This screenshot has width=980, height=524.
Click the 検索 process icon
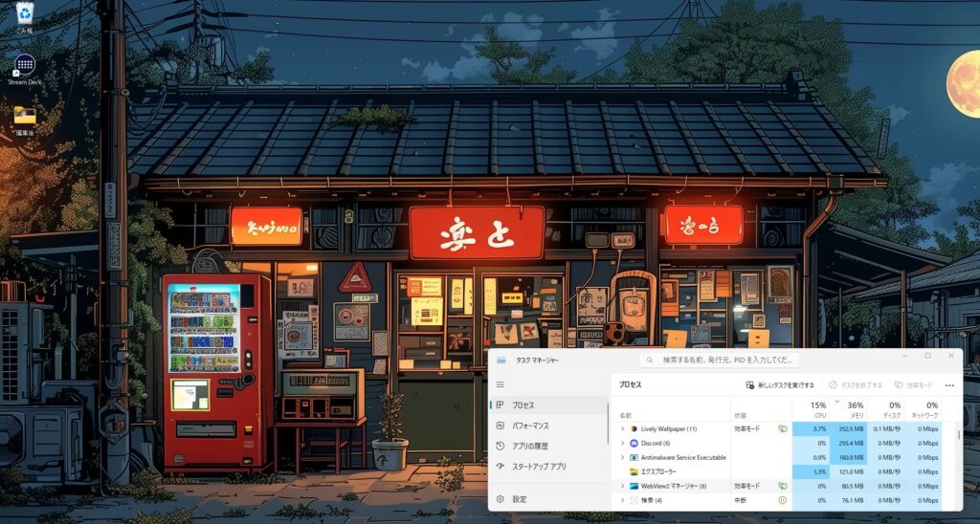[634, 500]
